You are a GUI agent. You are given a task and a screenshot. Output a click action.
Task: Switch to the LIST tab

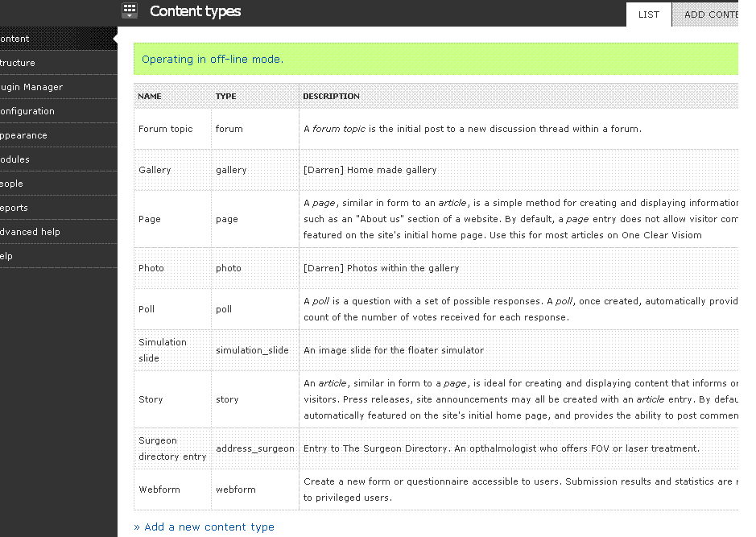648,14
